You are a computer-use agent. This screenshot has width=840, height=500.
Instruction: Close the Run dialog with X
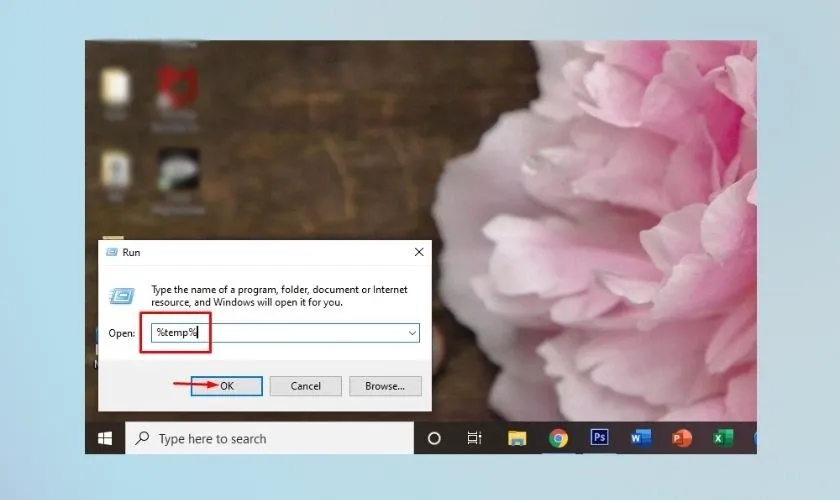418,253
